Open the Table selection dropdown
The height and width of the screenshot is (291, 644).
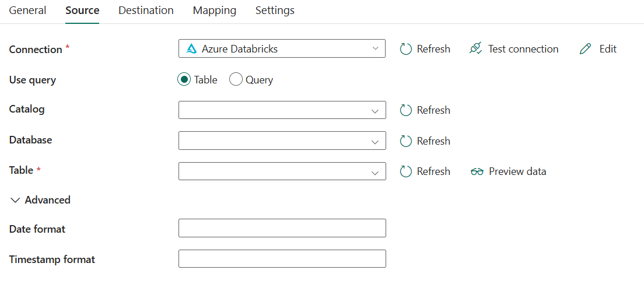tap(282, 171)
